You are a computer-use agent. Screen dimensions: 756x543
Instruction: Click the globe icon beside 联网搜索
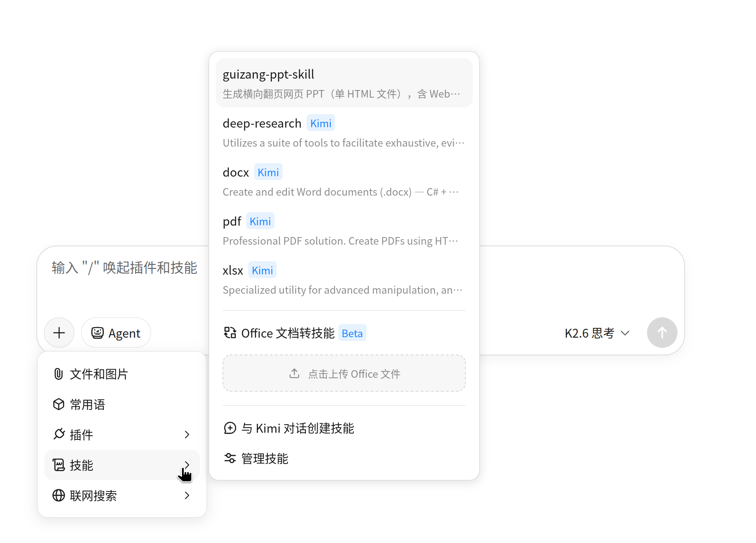tap(59, 495)
